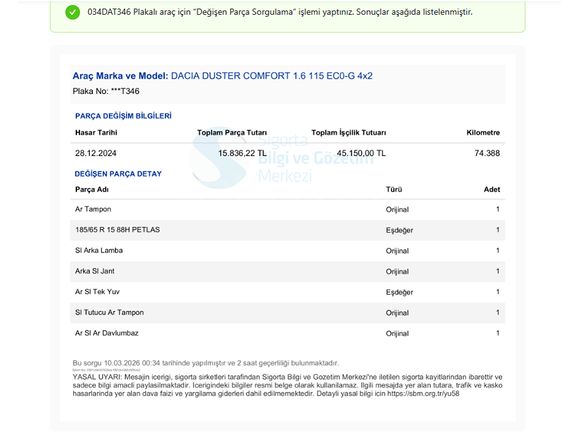Select the kilometre value 74.388
This screenshot has width=580, height=435.
487,153
